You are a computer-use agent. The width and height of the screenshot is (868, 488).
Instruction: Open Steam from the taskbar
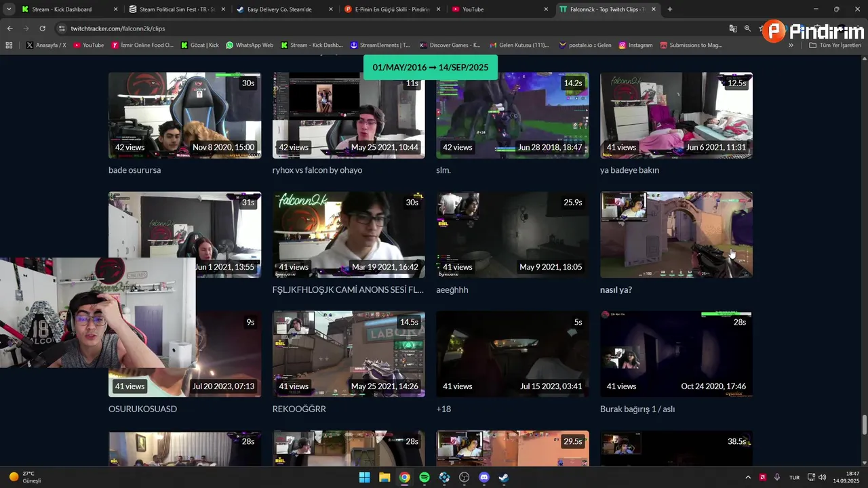click(504, 477)
